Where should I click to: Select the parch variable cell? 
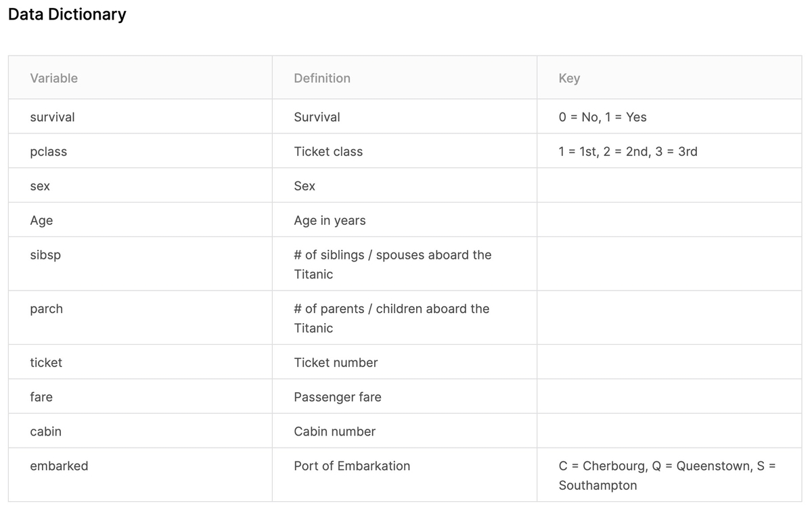point(46,309)
